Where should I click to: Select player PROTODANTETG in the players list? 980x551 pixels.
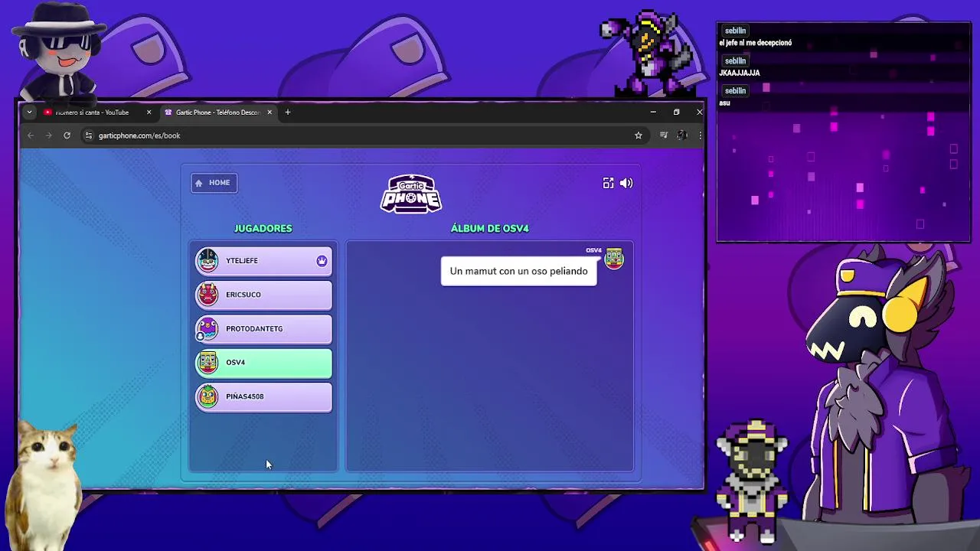(264, 329)
